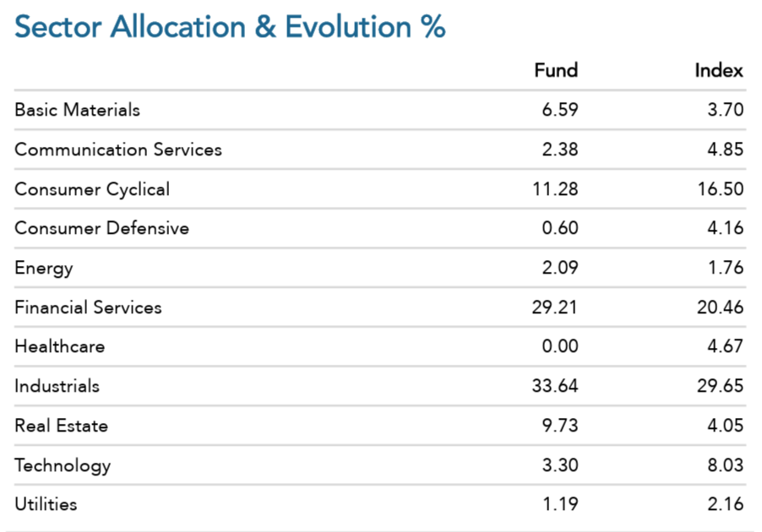Click the Consumer Cyclical sector name

(92, 189)
